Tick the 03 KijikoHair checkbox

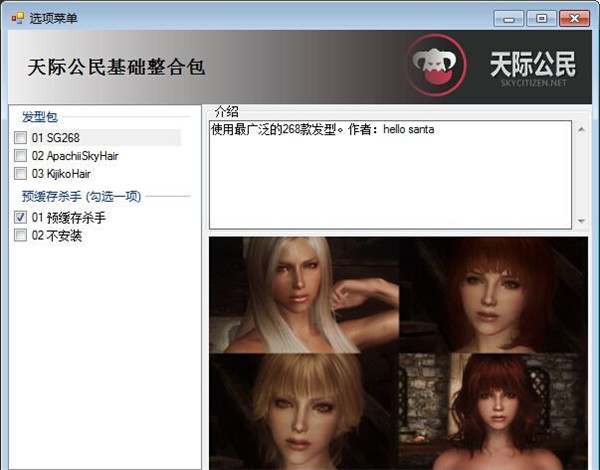(20, 174)
